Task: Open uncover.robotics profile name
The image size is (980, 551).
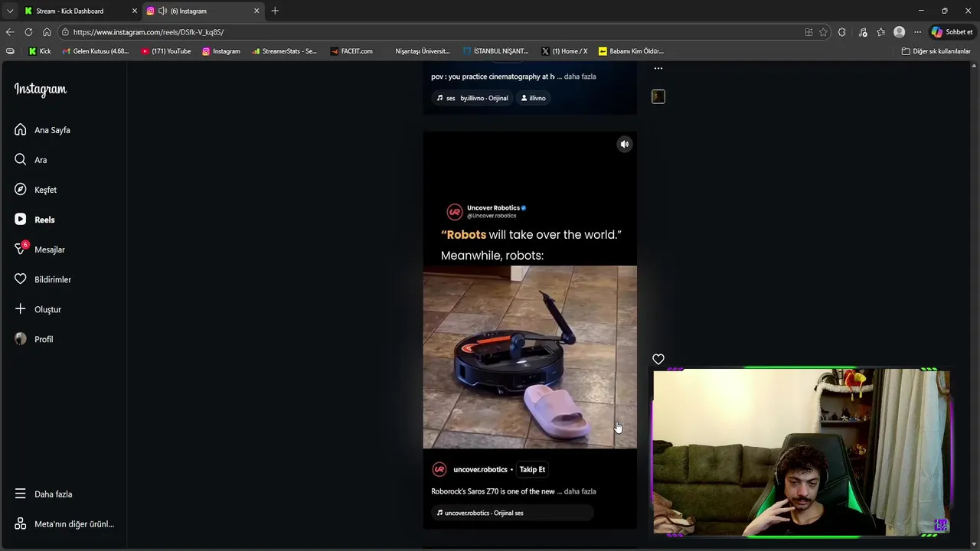Action: 480,469
